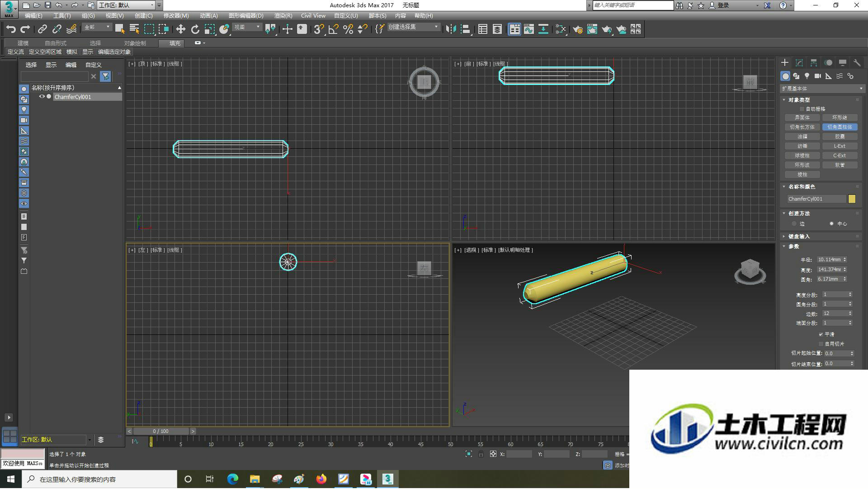The image size is (868, 489).
Task: Open the 编辑(E) menu
Action: pos(33,16)
